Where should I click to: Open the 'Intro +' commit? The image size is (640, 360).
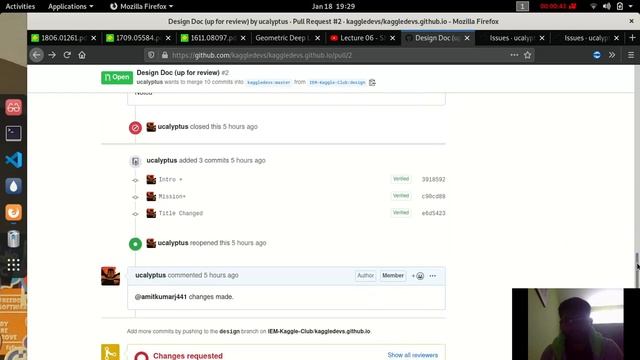click(171, 180)
